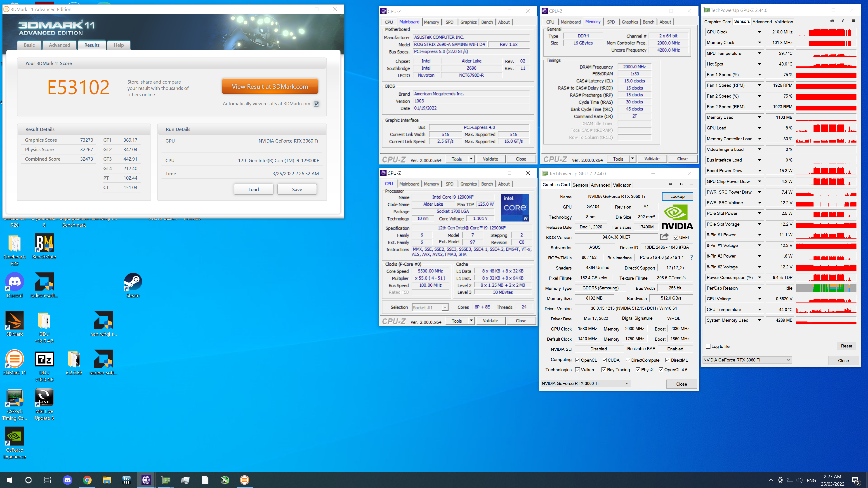Toggle the OpenCL checkbox
Viewport: 868px width, 488px height.
pos(578,360)
